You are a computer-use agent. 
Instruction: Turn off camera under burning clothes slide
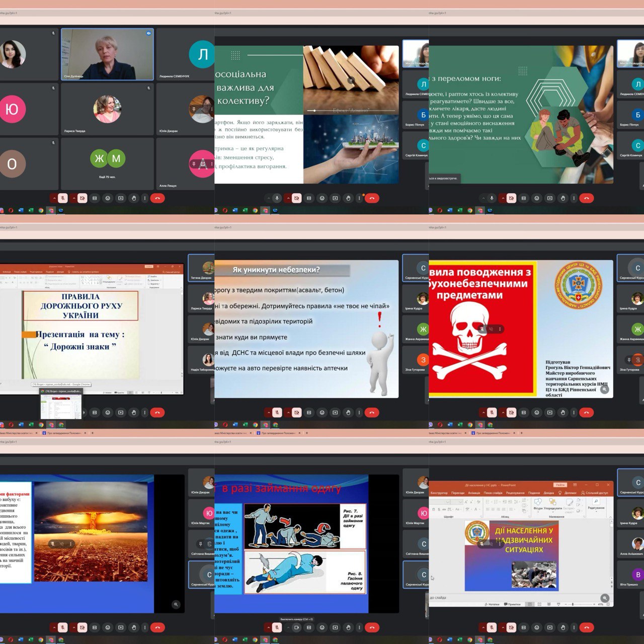click(297, 627)
